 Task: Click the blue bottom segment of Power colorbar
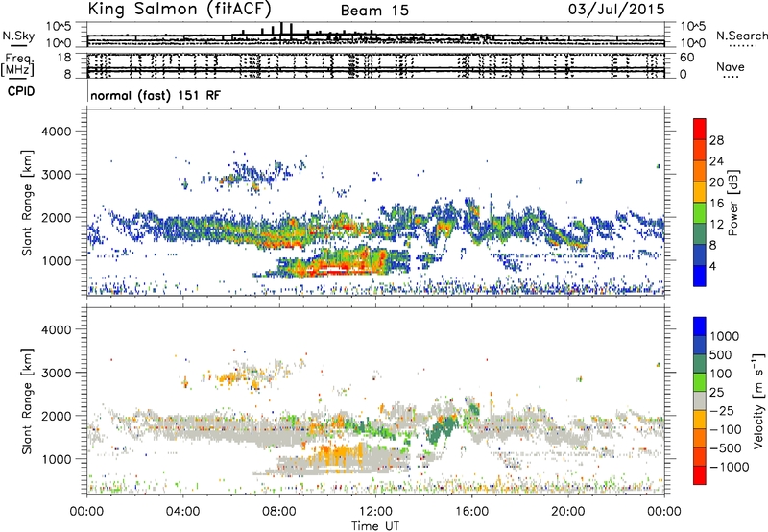click(700, 276)
